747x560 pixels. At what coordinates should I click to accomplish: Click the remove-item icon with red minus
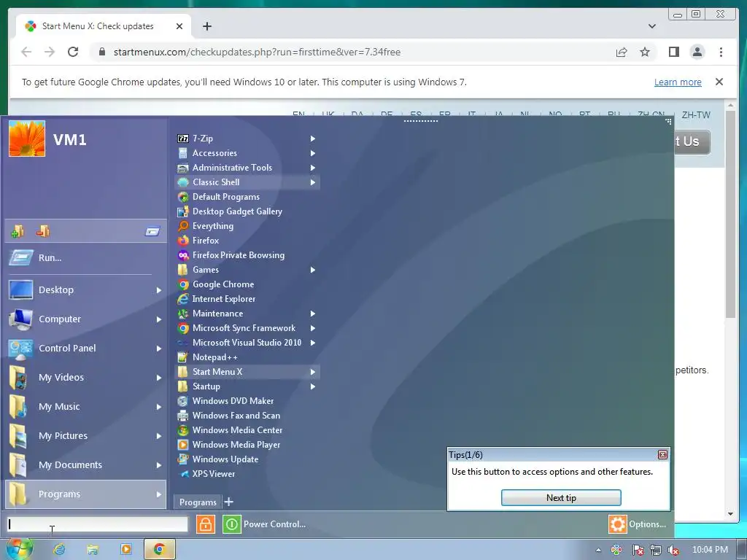[x=43, y=231]
